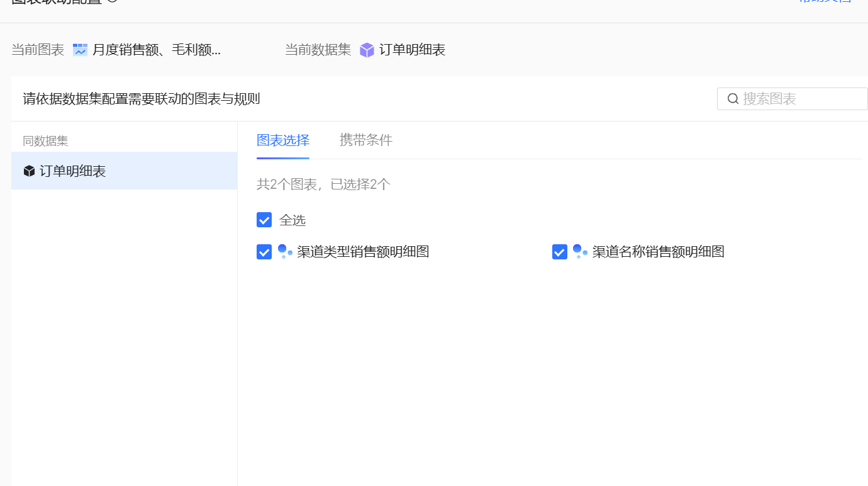Click the 月度销售额、毛利额 current chart name
Image resolution: width=868 pixels, height=486 pixels.
pyautogui.click(x=157, y=50)
